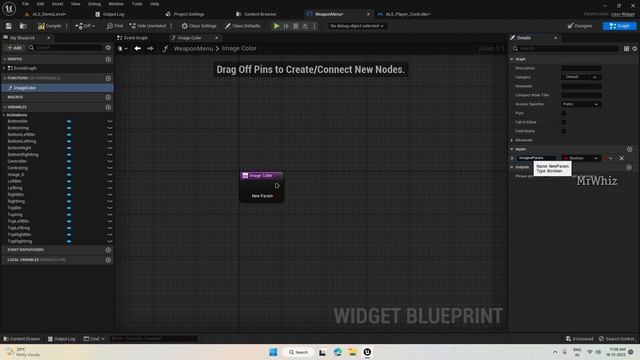Click the frame skip button next to Play
The width and height of the screenshot is (640, 360).
[286, 26]
